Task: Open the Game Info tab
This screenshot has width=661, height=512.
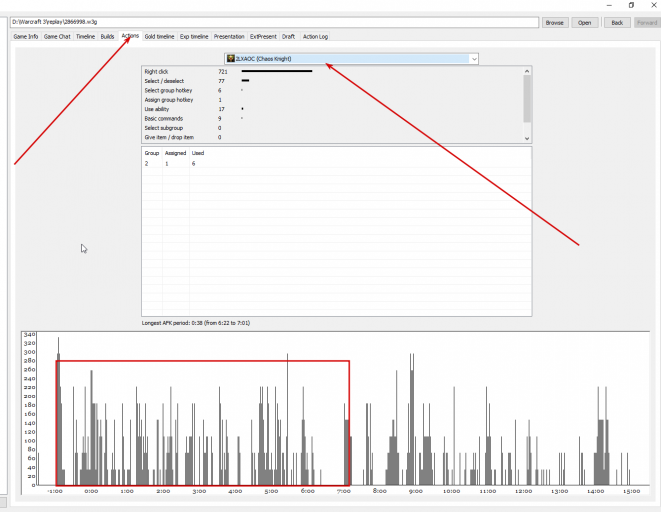Action: click(26, 37)
